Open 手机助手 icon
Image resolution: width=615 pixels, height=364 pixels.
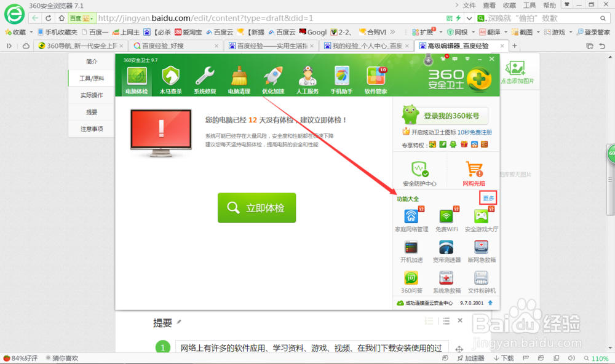[341, 81]
